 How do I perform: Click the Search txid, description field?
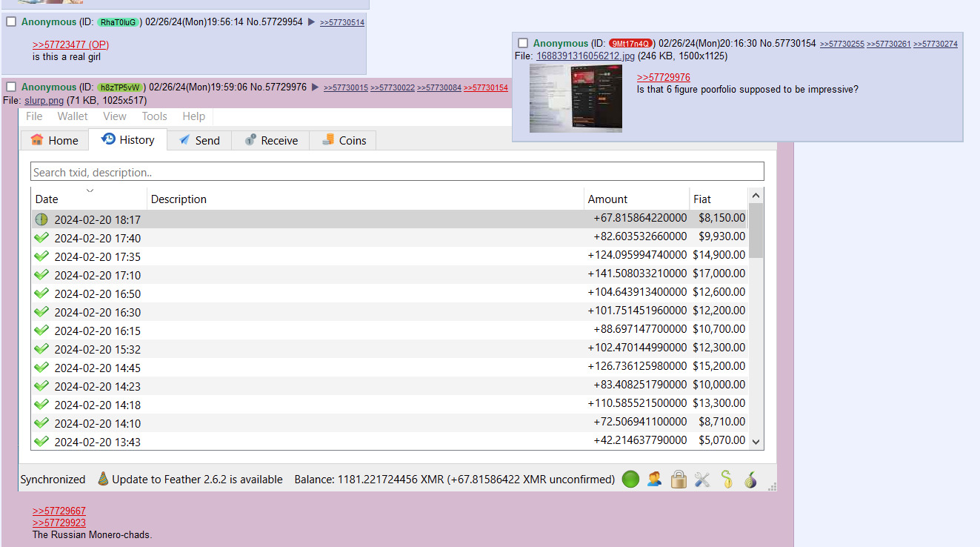tap(397, 172)
